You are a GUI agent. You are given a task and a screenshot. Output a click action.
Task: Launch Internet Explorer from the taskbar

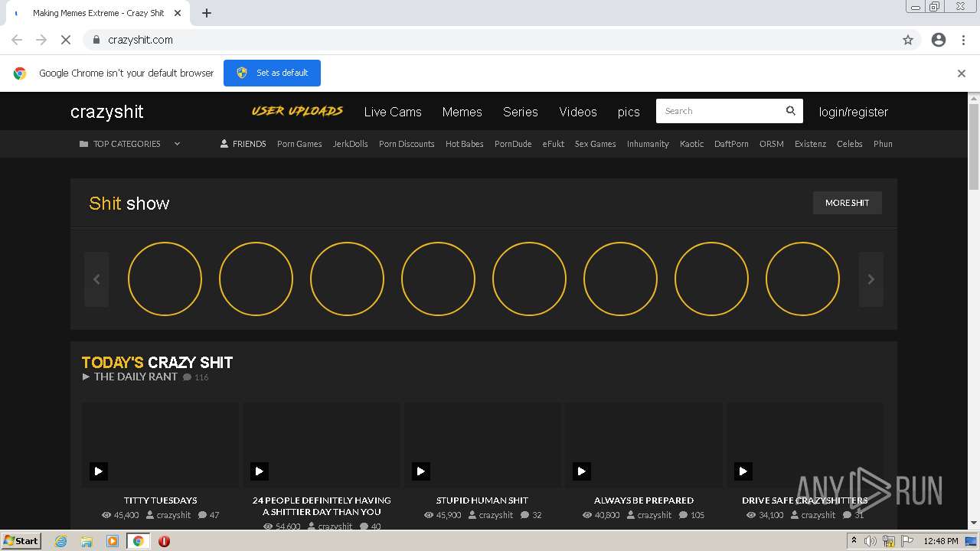[x=61, y=541]
